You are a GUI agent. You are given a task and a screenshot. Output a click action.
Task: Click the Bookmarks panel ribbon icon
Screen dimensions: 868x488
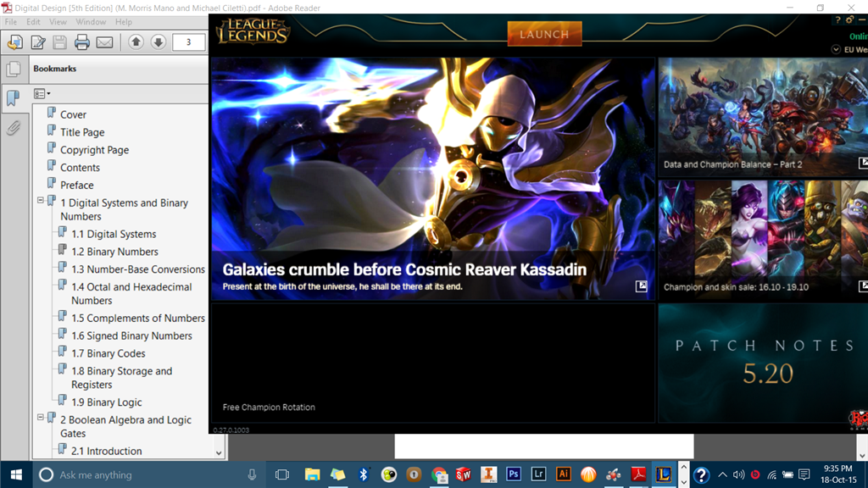click(x=14, y=98)
